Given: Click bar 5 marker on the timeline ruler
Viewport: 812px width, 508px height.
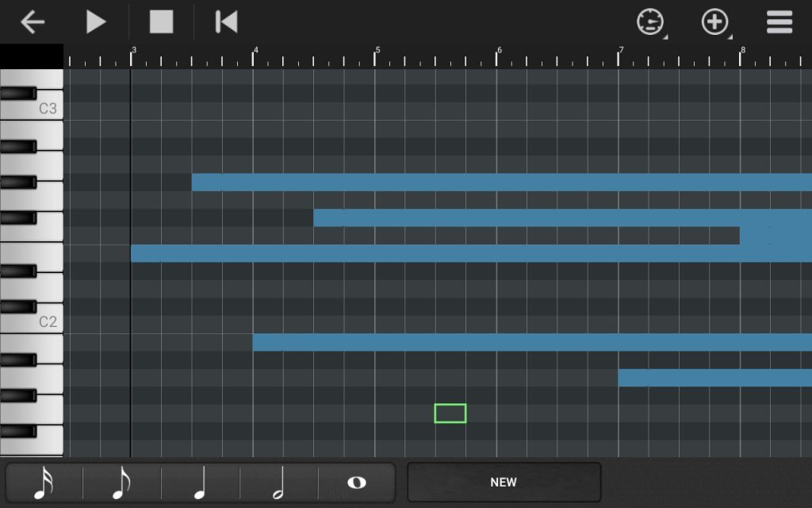Looking at the screenshot, I should click(x=376, y=56).
